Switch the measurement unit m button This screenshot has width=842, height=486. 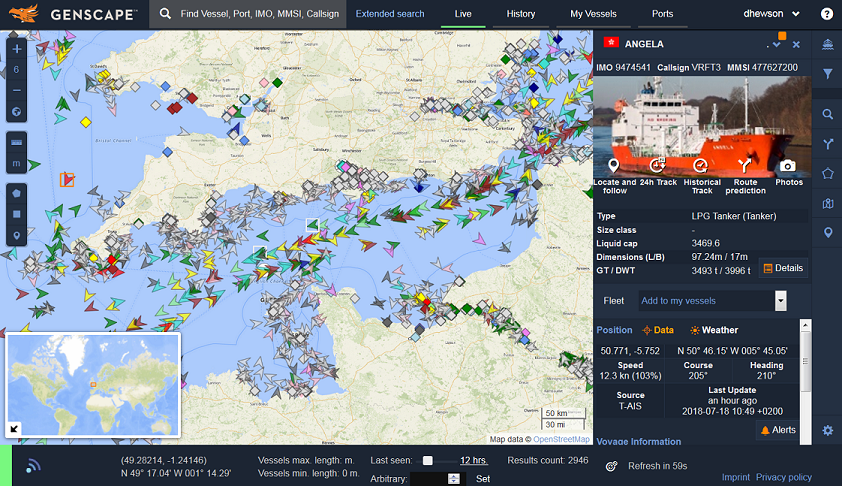17,163
